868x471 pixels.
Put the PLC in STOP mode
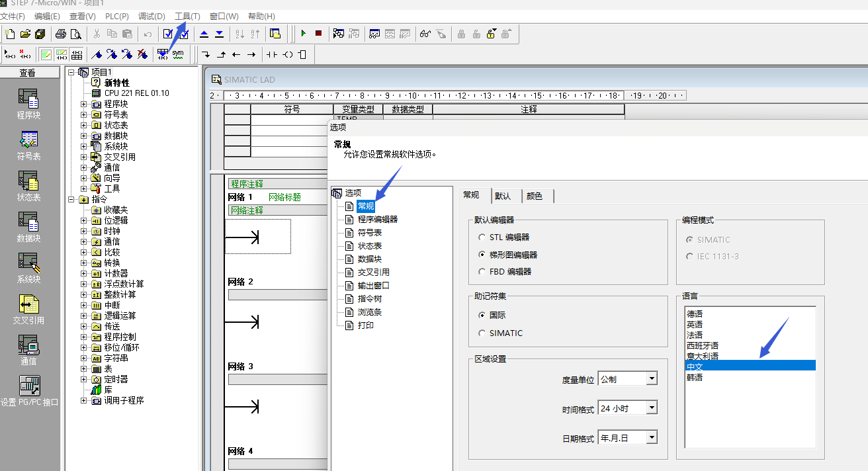pyautogui.click(x=318, y=34)
